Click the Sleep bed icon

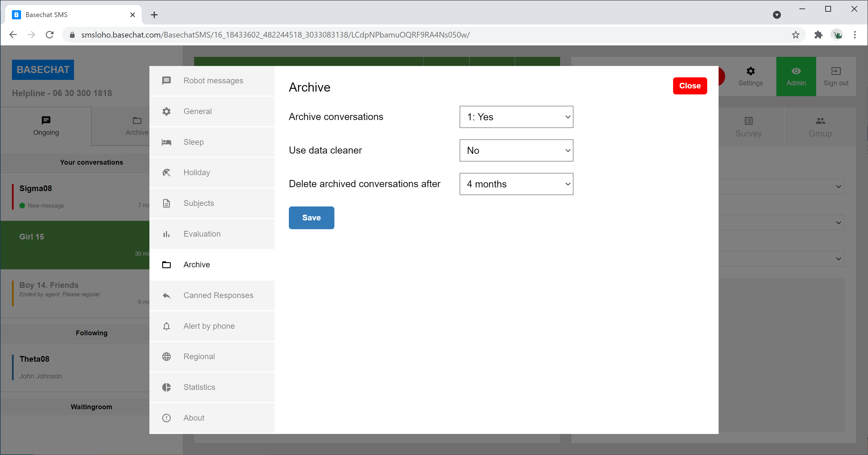(166, 142)
